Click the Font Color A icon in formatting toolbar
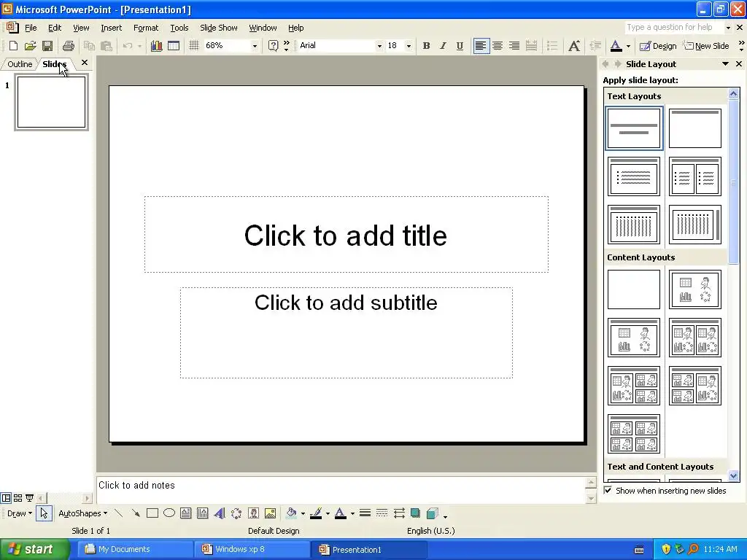The width and height of the screenshot is (747, 560). tap(616, 46)
